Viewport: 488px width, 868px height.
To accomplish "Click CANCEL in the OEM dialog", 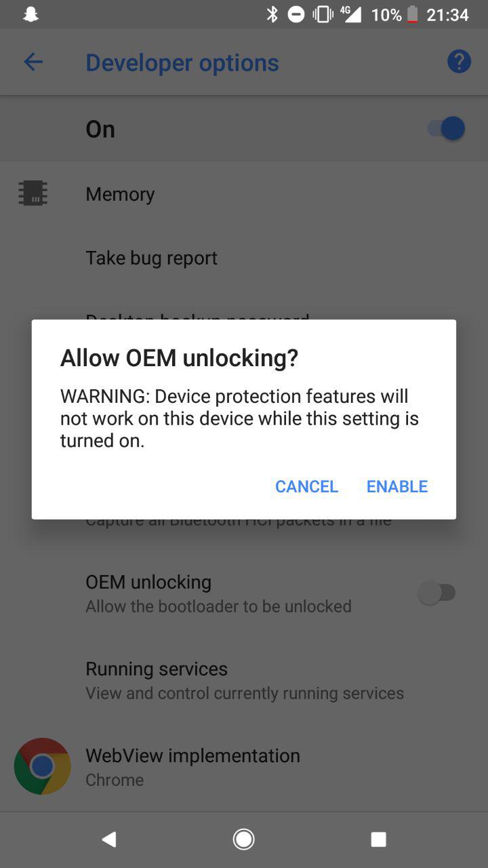I will coord(306,486).
